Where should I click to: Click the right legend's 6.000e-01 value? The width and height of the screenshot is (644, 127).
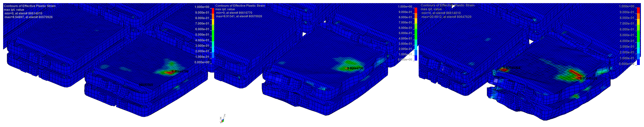click(x=627, y=29)
